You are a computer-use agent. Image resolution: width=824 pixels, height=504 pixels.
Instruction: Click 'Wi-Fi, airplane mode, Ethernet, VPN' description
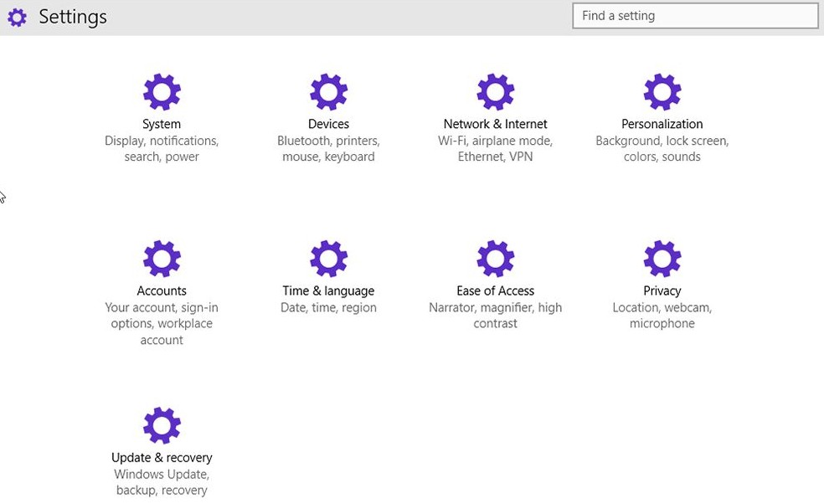coord(496,149)
